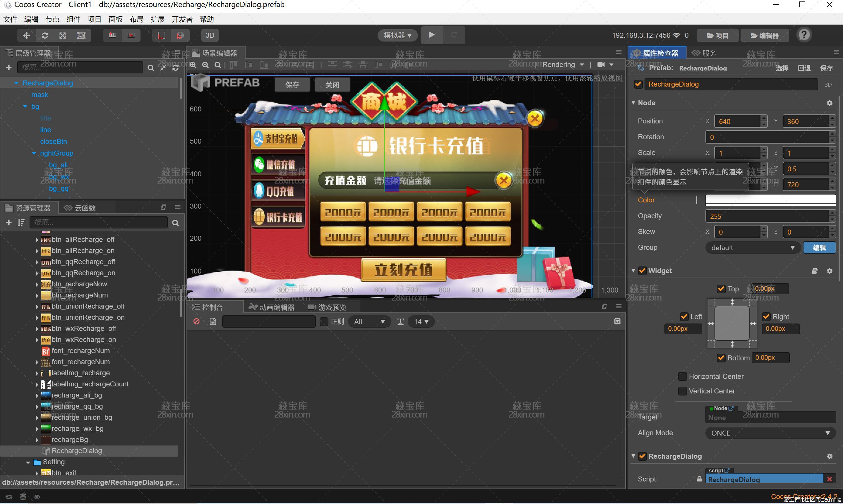Click the blue 编辑 group button

(x=819, y=247)
